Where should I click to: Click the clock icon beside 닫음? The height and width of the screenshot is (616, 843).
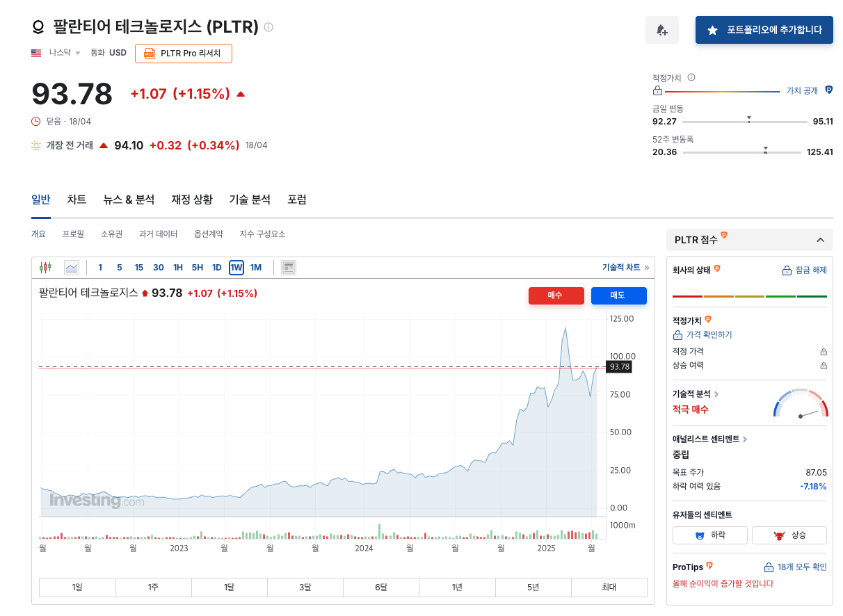(x=36, y=122)
